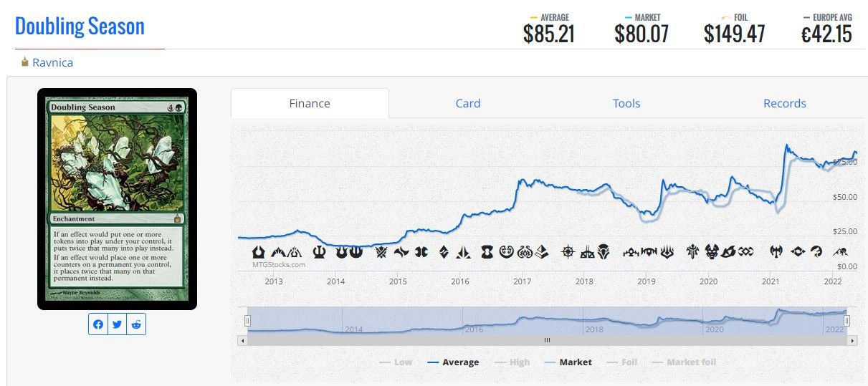Toggle the Market series in legend
This screenshot has width=868, height=386.
pyautogui.click(x=568, y=362)
